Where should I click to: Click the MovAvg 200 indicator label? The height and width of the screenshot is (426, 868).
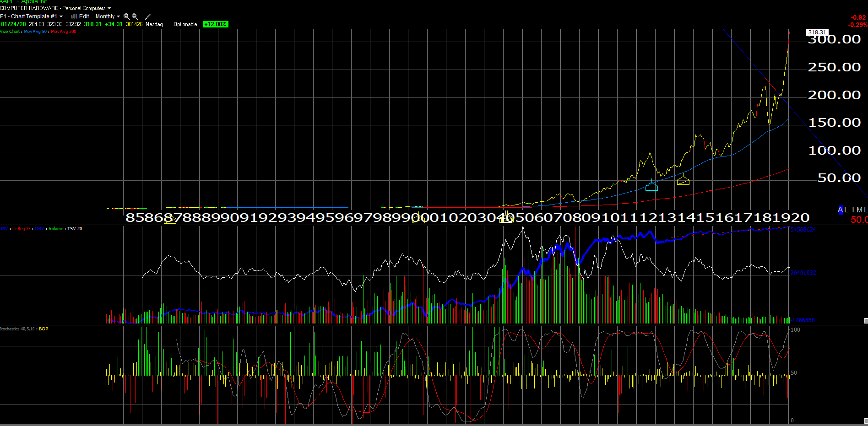(64, 32)
